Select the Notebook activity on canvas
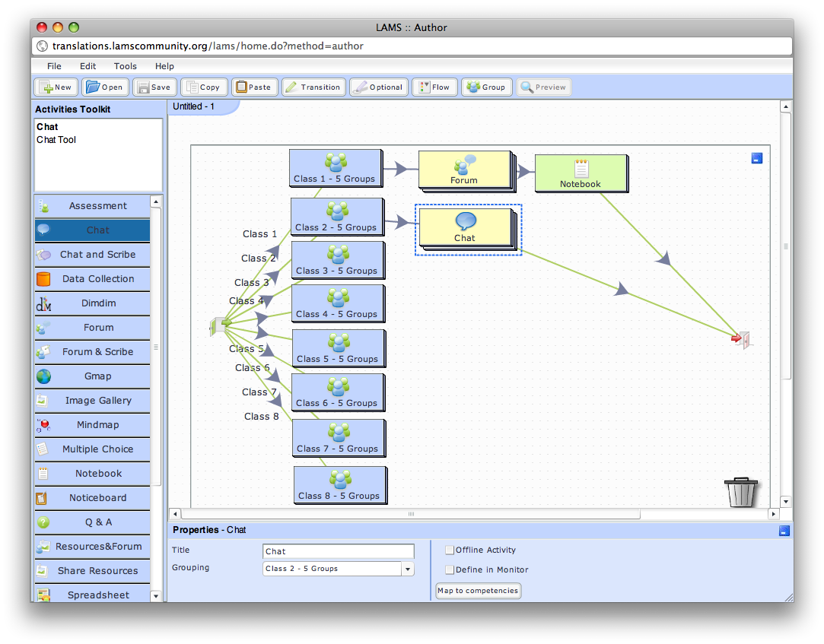 coord(581,173)
